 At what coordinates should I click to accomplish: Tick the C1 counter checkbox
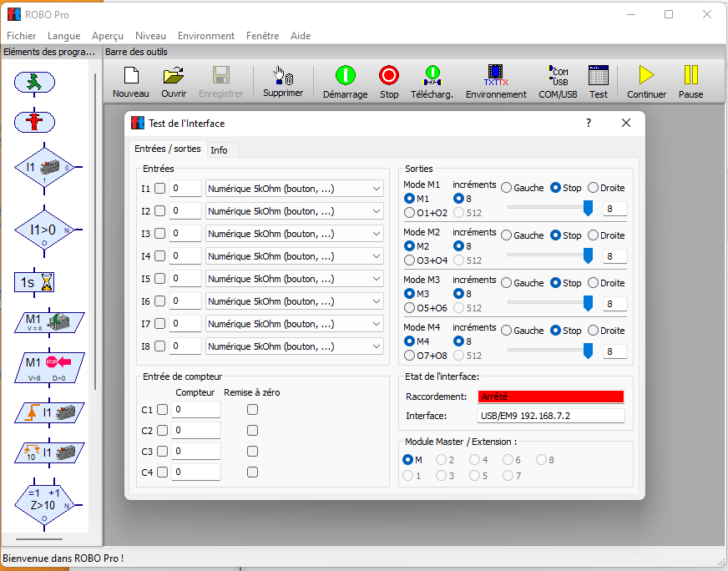coord(162,410)
